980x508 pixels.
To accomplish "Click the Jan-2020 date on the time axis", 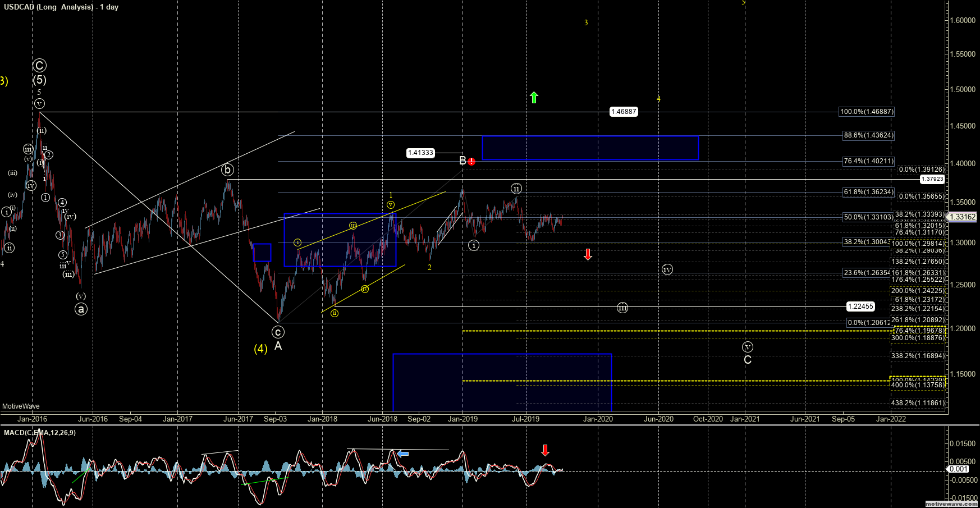I will pyautogui.click(x=598, y=419).
